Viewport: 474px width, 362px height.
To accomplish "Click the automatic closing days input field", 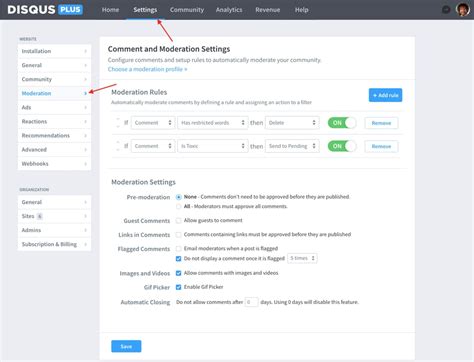I will click(x=251, y=302).
